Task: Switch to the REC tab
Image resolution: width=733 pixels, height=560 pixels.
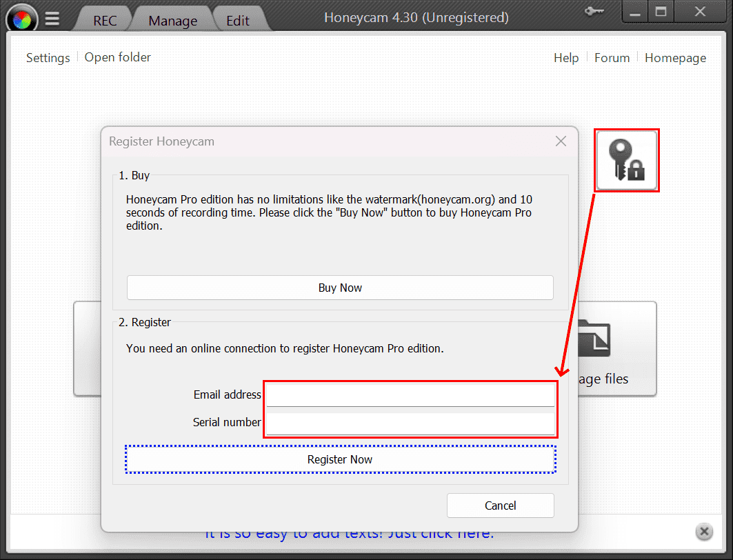Action: click(x=106, y=21)
